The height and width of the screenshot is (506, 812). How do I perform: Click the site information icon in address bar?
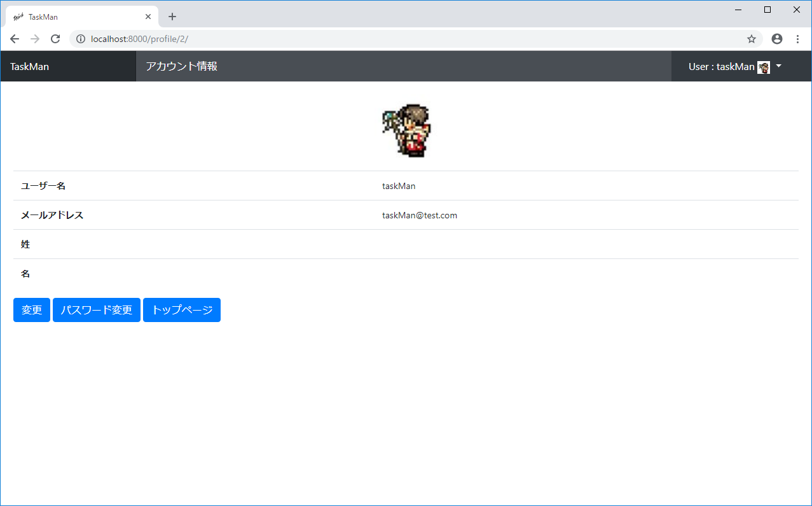point(81,39)
